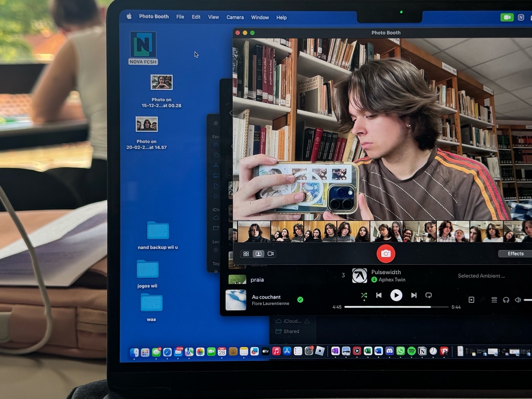Open WhatsApp from the Dock
This screenshot has height=399, width=532.
tap(400, 351)
